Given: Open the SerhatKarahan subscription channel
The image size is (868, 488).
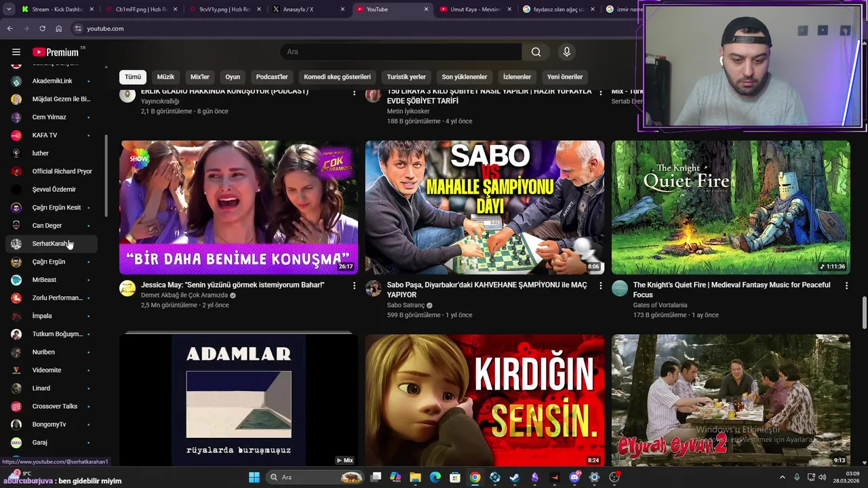Looking at the screenshot, I should 52,243.
